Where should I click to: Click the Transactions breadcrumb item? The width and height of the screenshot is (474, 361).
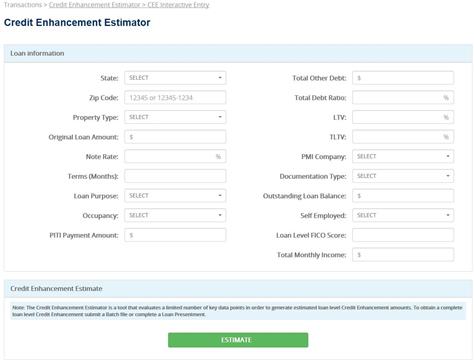(23, 5)
